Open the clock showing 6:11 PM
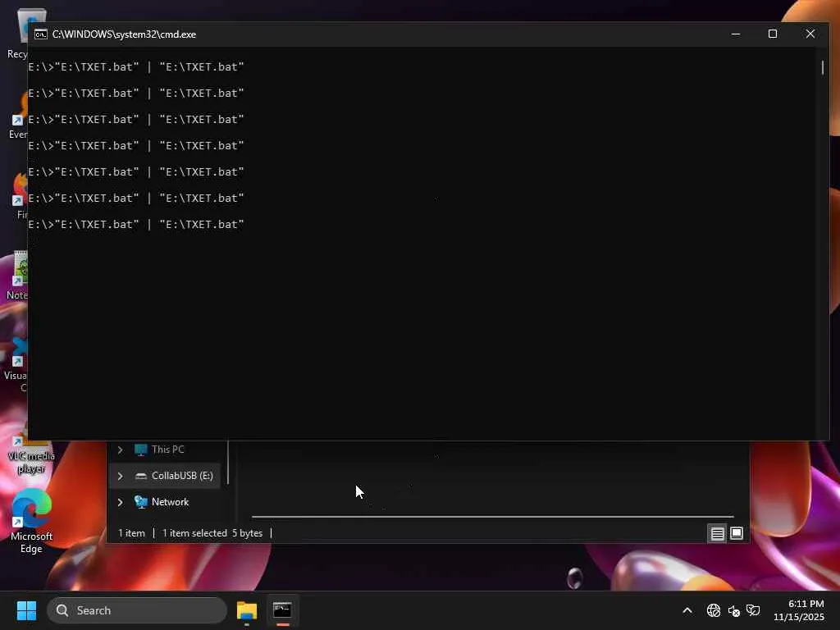The height and width of the screenshot is (630, 840). (x=799, y=610)
